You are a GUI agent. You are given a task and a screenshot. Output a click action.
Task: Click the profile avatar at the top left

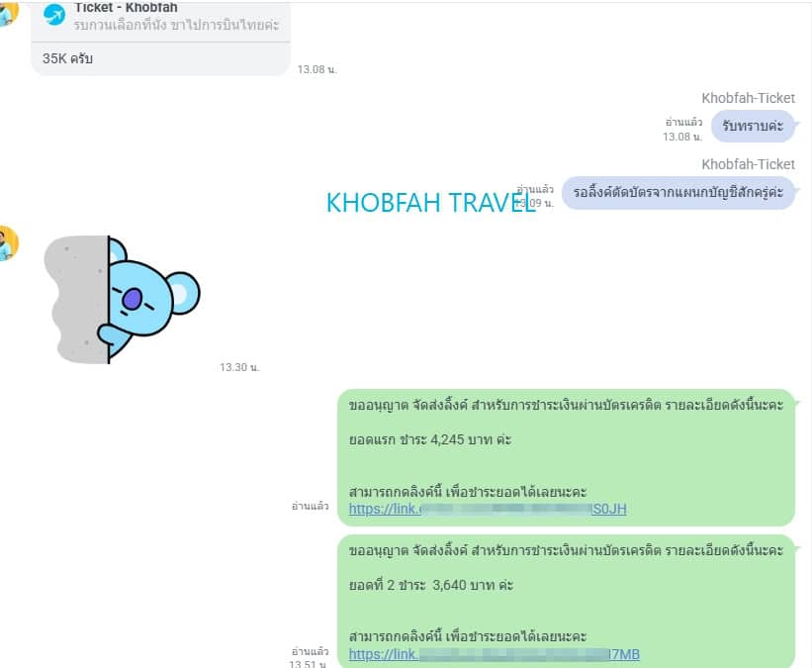8,10
